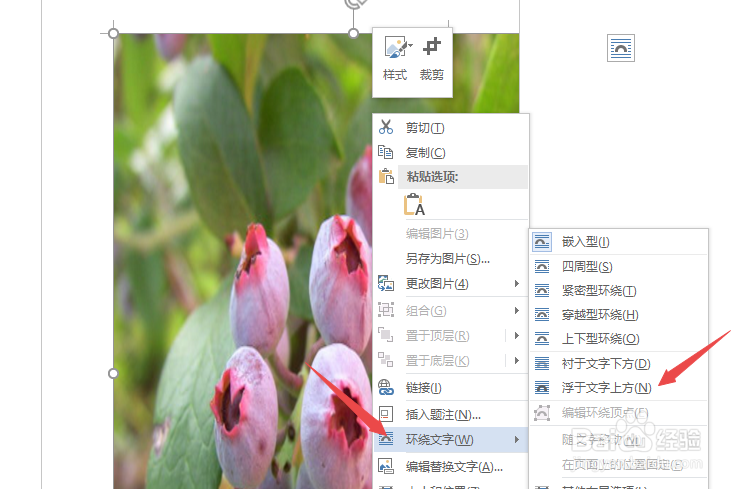This screenshot has width=745, height=489.
Task: Expand the Bring to Front (置于顶层) submenu arrow
Action: coord(516,336)
